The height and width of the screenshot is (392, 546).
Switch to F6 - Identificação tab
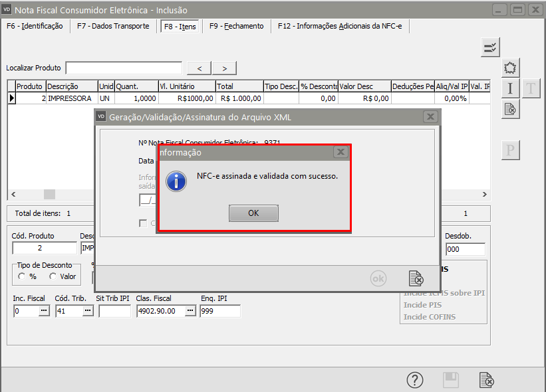pos(35,26)
